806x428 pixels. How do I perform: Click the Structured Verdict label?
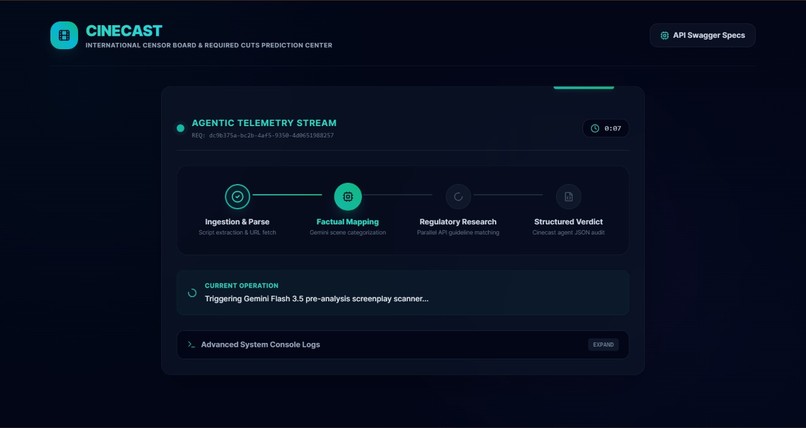(569, 222)
